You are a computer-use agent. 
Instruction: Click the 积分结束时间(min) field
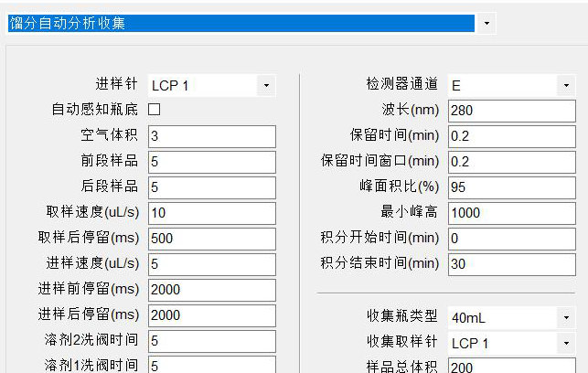(510, 264)
